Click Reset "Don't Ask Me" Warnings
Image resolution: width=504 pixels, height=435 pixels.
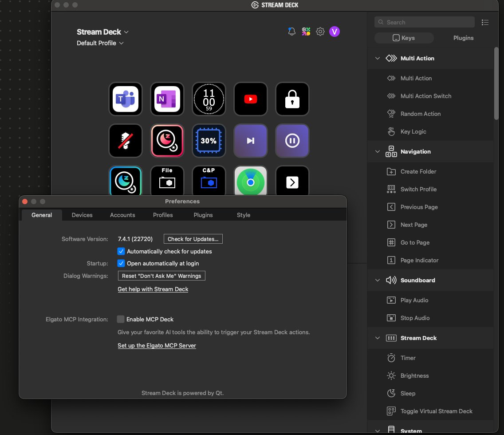coord(161,276)
